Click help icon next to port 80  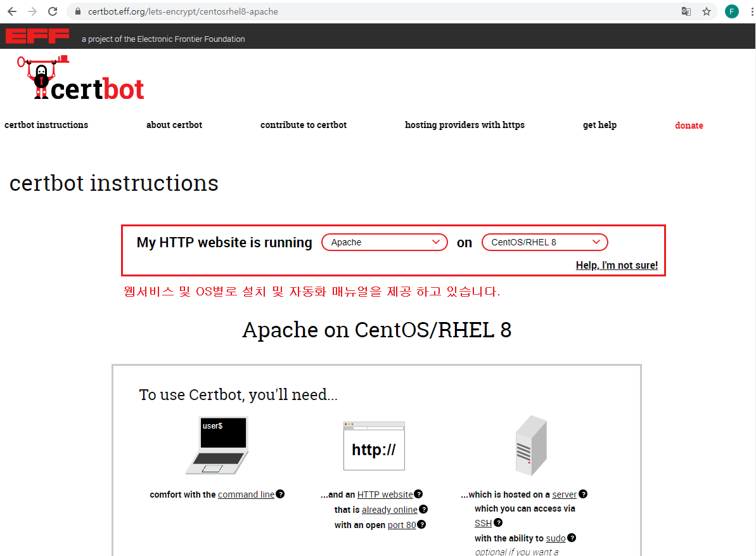[x=421, y=524]
